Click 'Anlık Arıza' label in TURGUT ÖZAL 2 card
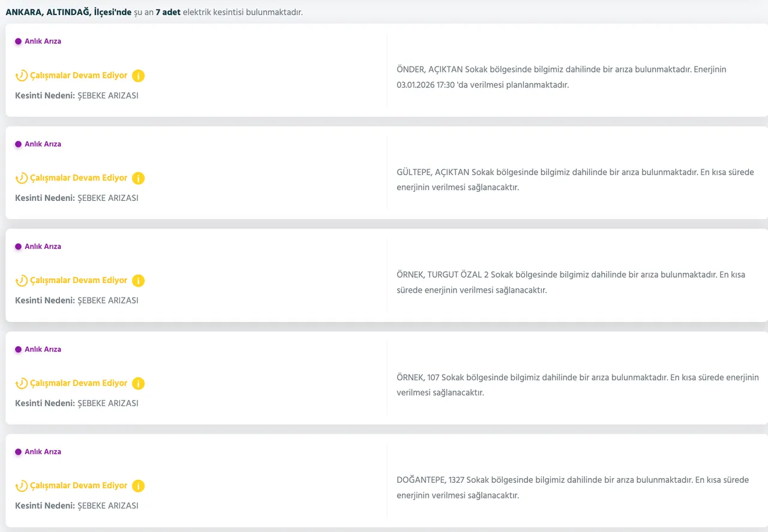 (43, 247)
